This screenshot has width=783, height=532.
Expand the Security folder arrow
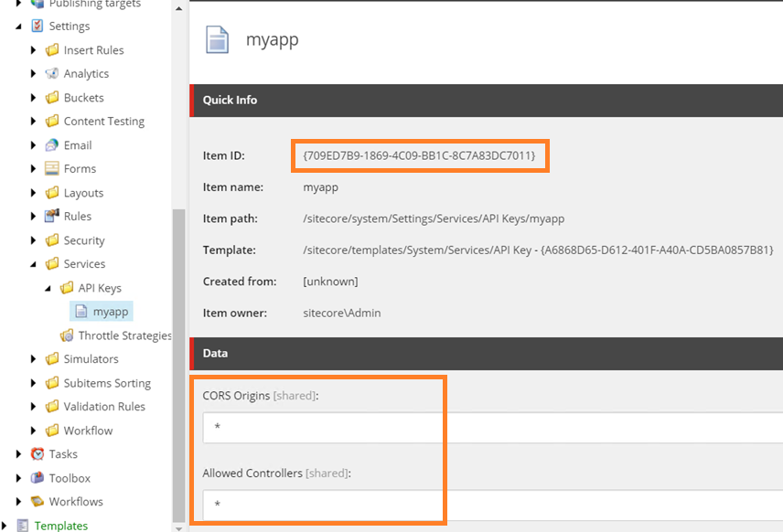coord(34,240)
